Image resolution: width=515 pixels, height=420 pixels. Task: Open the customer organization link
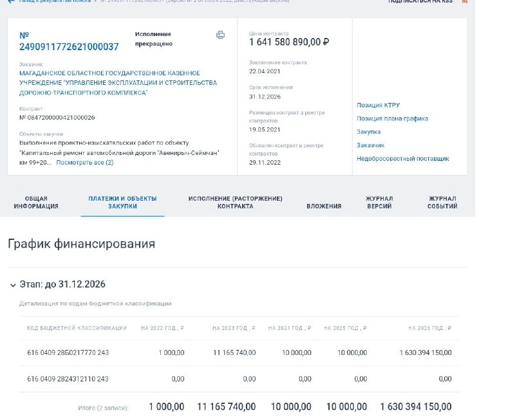118,83
